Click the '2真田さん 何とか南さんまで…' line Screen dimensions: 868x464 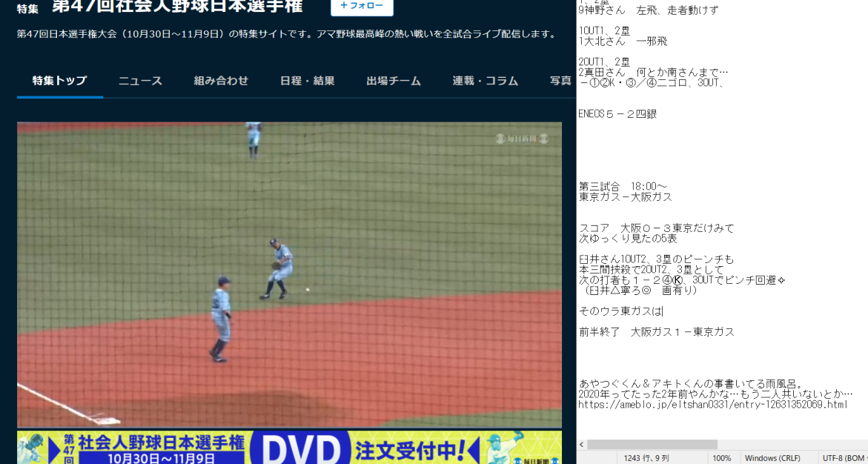[653, 73]
